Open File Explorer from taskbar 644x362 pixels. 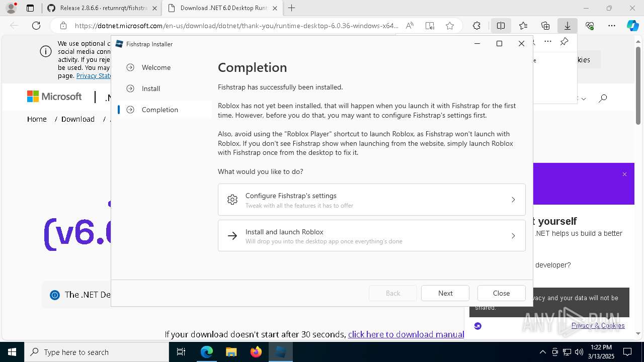click(x=231, y=352)
